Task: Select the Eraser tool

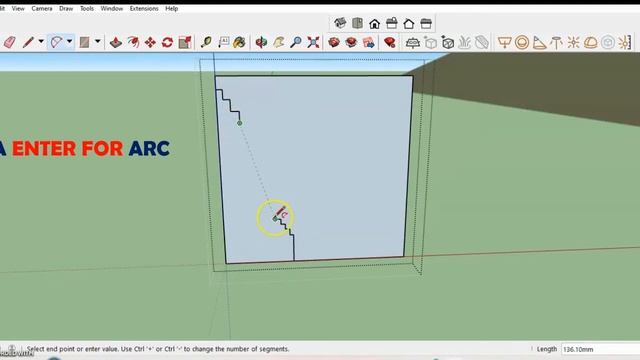Action: [9, 42]
